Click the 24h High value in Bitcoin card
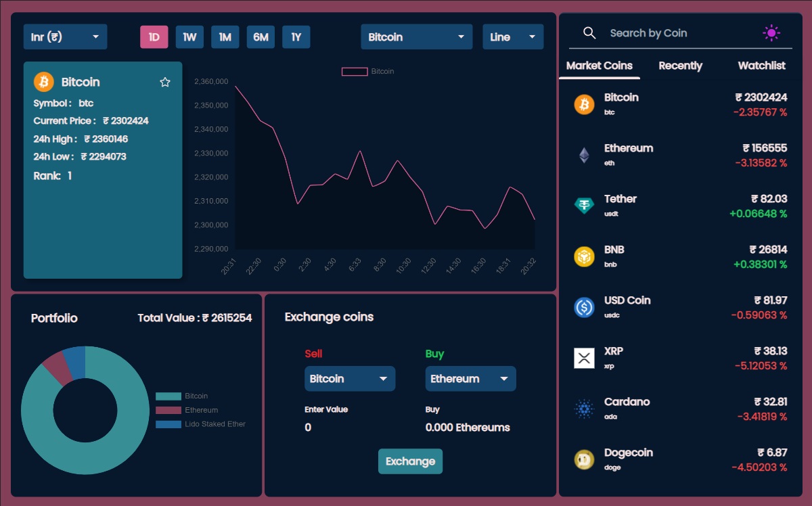 (106, 139)
